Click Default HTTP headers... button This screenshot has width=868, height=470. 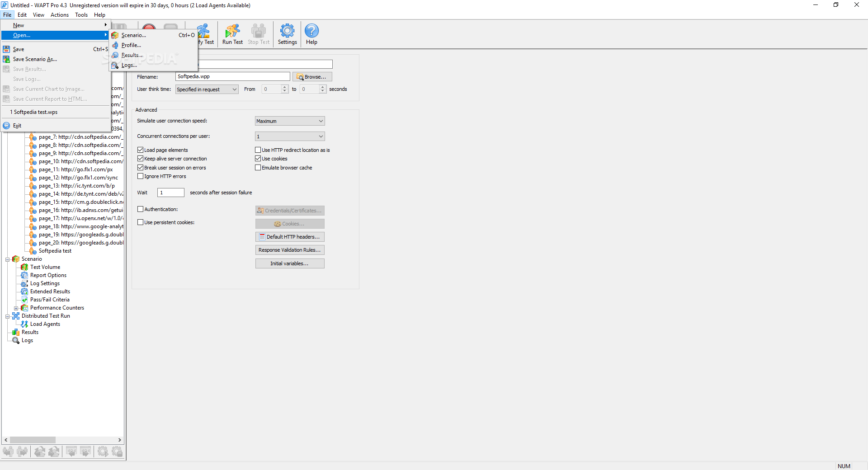coord(290,237)
